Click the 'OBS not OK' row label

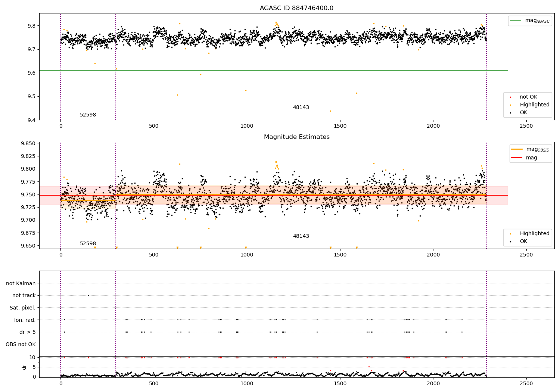[21, 344]
